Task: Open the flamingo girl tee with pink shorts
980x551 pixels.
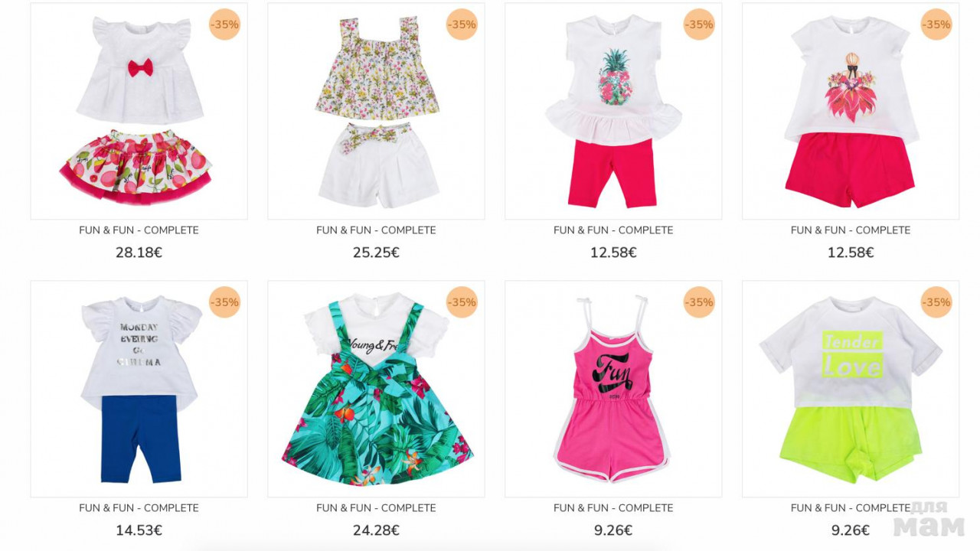Action: (851, 111)
